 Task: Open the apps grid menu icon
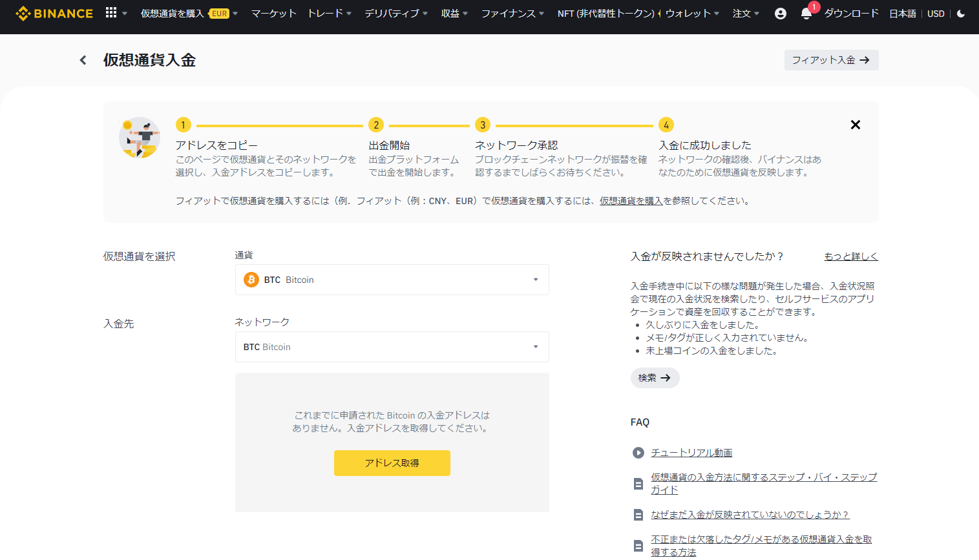(x=111, y=13)
